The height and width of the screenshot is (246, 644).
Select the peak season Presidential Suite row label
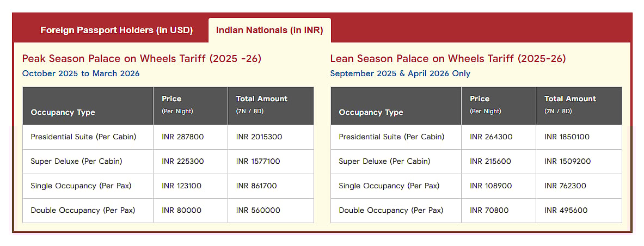click(83, 137)
